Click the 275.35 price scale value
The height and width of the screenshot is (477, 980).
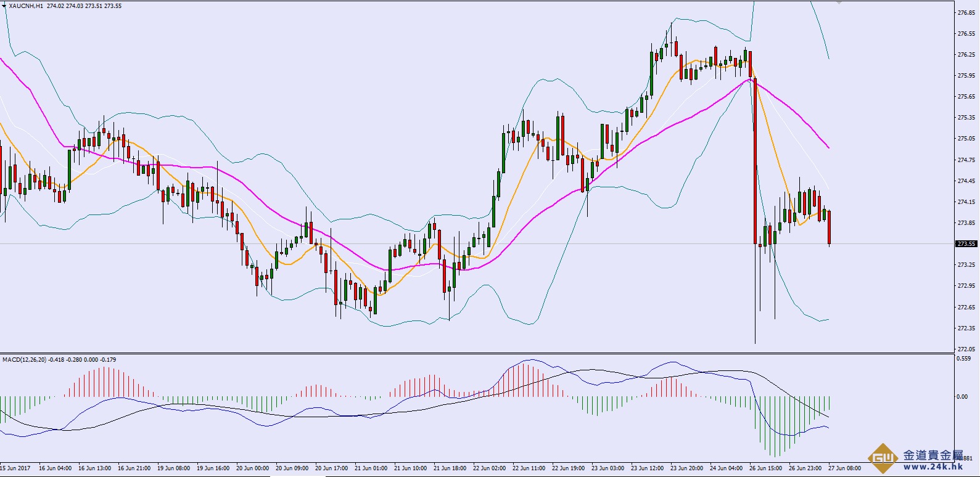(966, 117)
